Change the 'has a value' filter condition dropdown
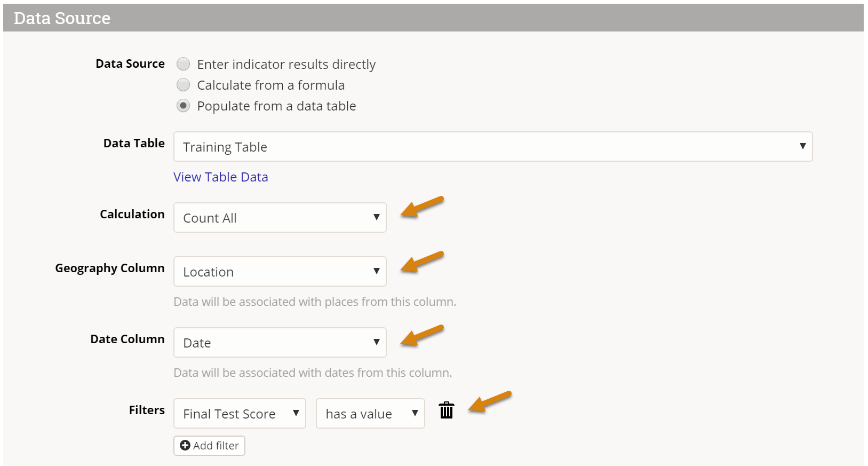The height and width of the screenshot is (466, 868). tap(370, 414)
